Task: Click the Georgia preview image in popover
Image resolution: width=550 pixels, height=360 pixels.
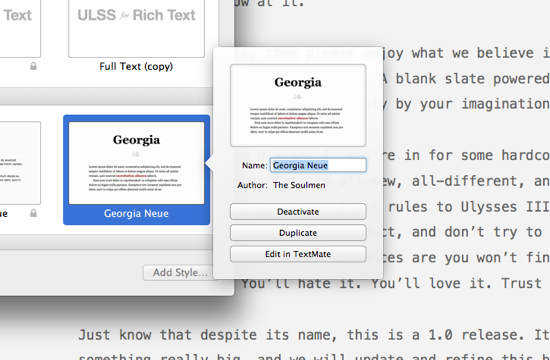Action: tap(298, 105)
